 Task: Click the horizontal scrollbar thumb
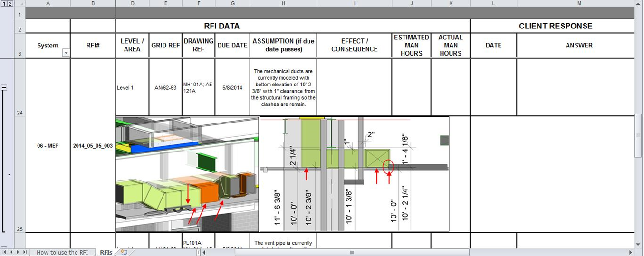[352, 252]
